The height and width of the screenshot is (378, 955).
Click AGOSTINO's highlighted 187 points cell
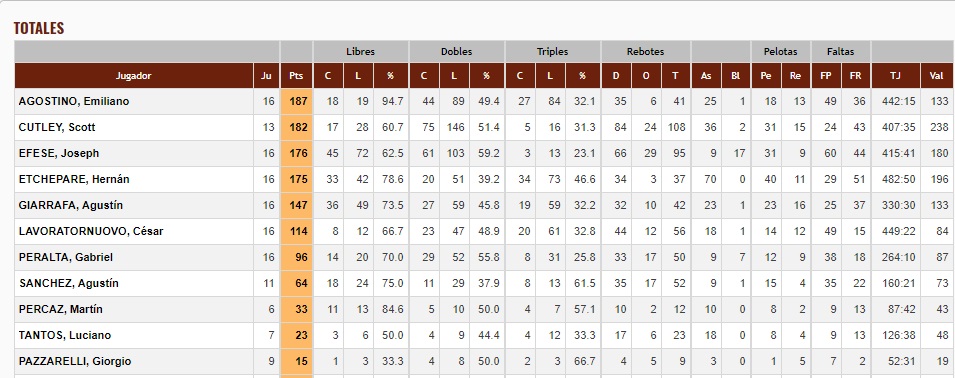297,101
